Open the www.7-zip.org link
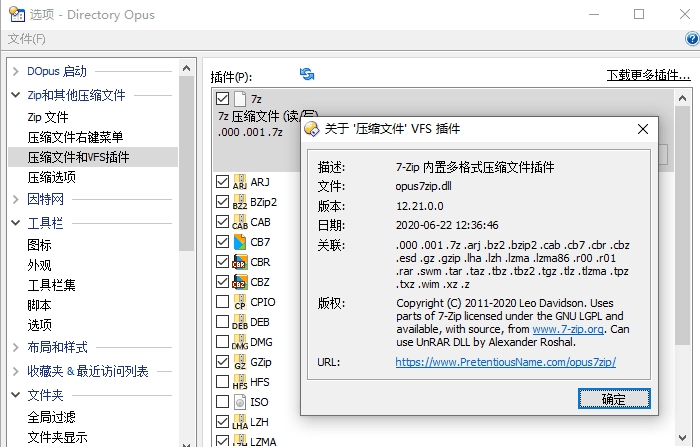This screenshot has width=700, height=447. (x=568, y=329)
